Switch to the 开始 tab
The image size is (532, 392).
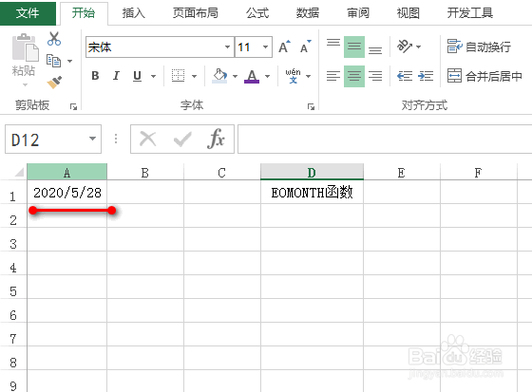84,13
